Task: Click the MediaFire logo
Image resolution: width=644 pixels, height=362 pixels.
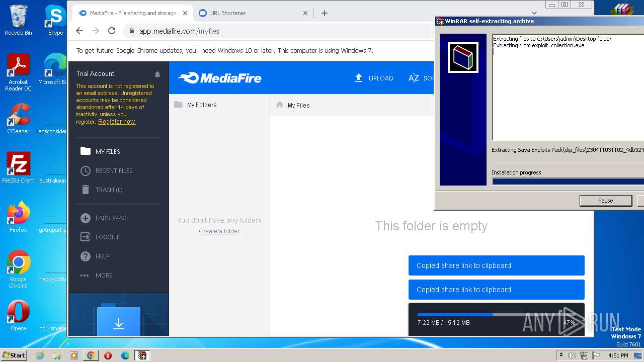Action: (x=219, y=78)
